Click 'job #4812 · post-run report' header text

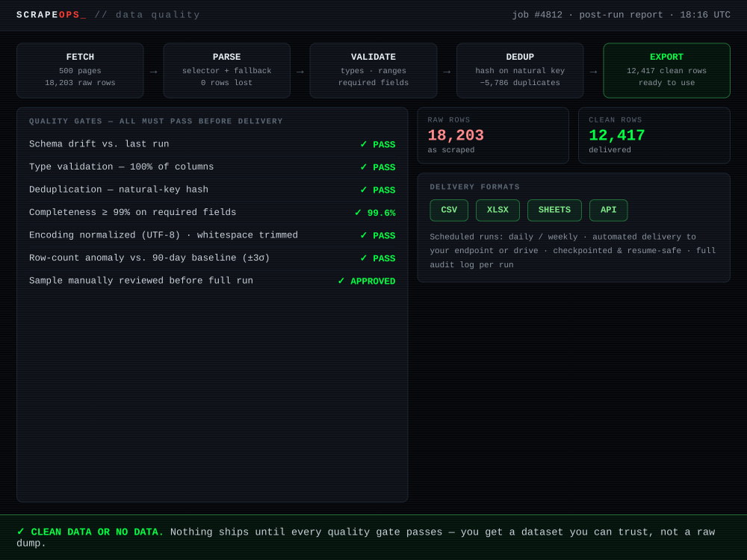pos(587,15)
